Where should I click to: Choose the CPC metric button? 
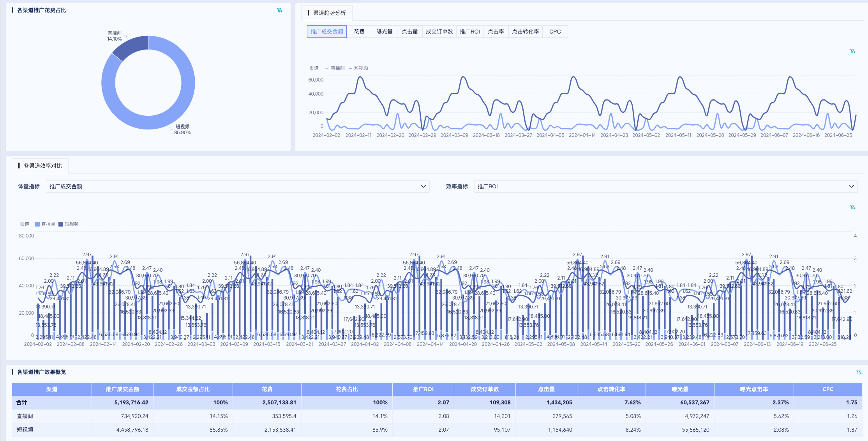coord(555,32)
